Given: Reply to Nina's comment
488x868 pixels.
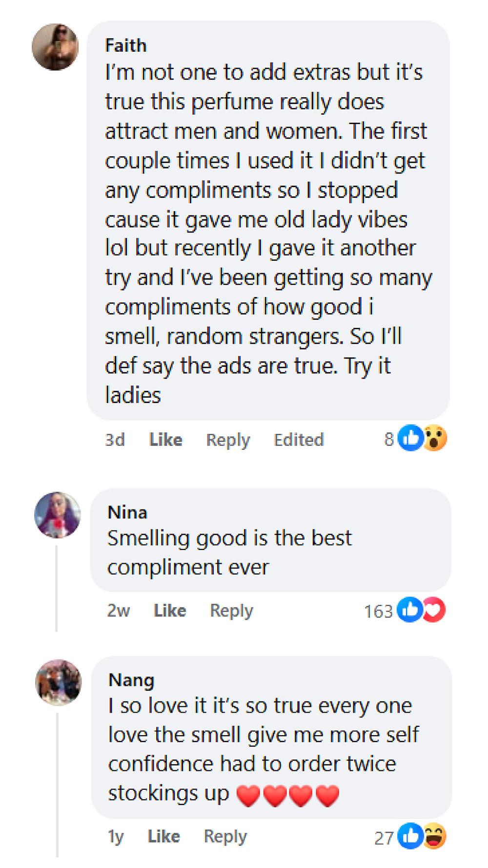Looking at the screenshot, I should point(231,611).
